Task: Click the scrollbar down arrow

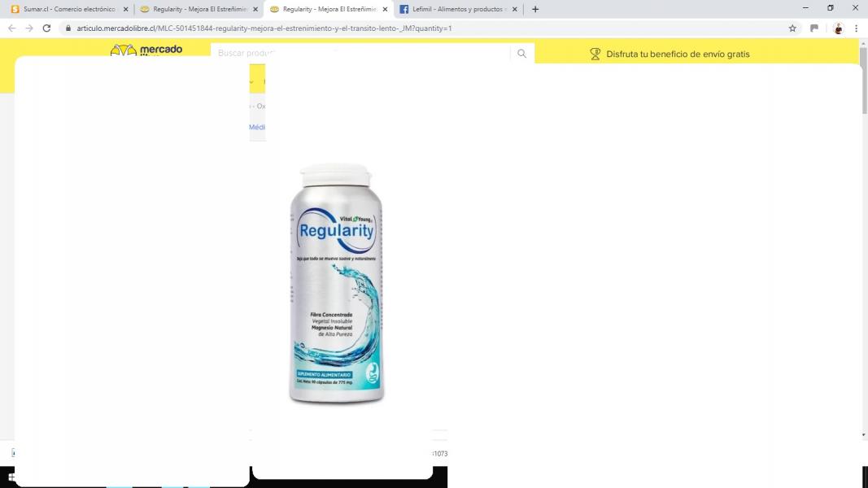Action: point(864,435)
